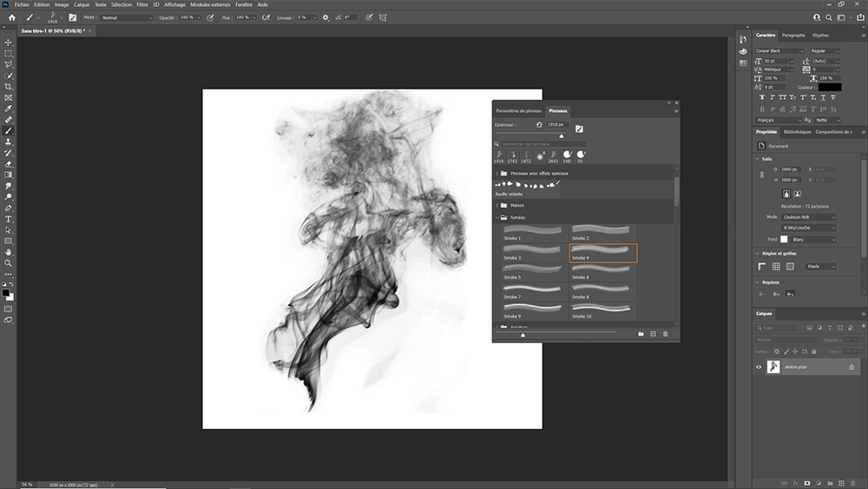Select landscape canvas orientation
The height and width of the screenshot is (489, 868).
pyautogui.click(x=797, y=194)
